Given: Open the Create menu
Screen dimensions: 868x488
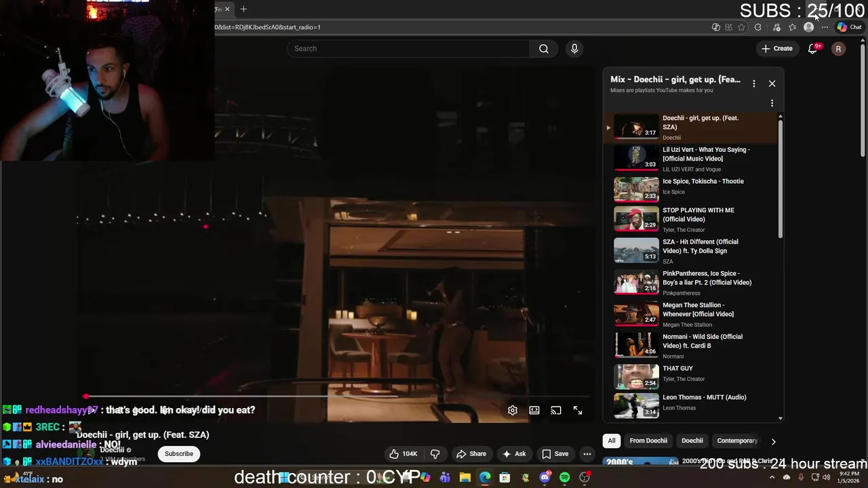Looking at the screenshot, I should [776, 49].
